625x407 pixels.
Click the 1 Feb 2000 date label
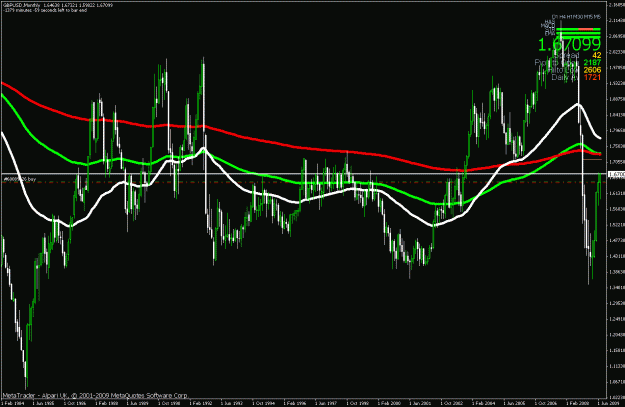389,403
